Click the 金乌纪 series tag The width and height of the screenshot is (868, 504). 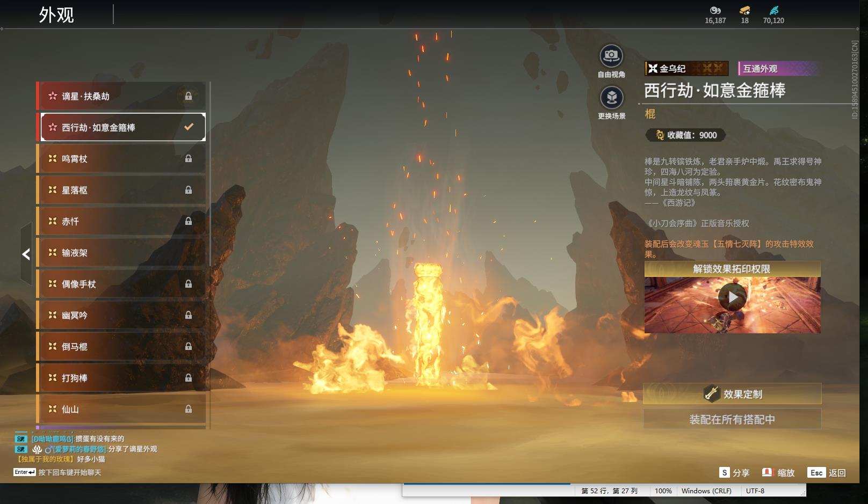[x=686, y=68]
